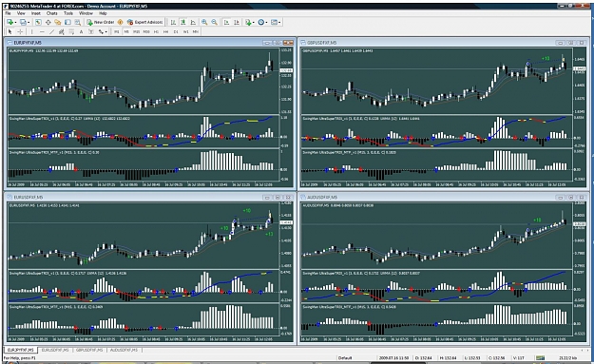Open the File menu
This screenshot has width=594, height=364.
click(8, 13)
